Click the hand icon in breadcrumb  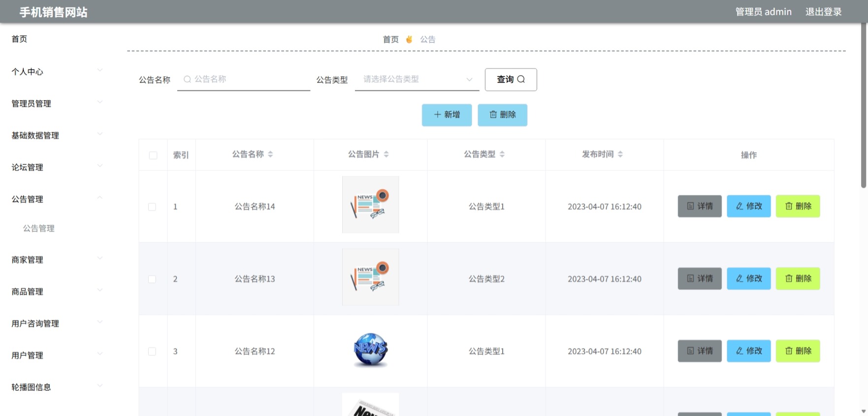pos(409,39)
